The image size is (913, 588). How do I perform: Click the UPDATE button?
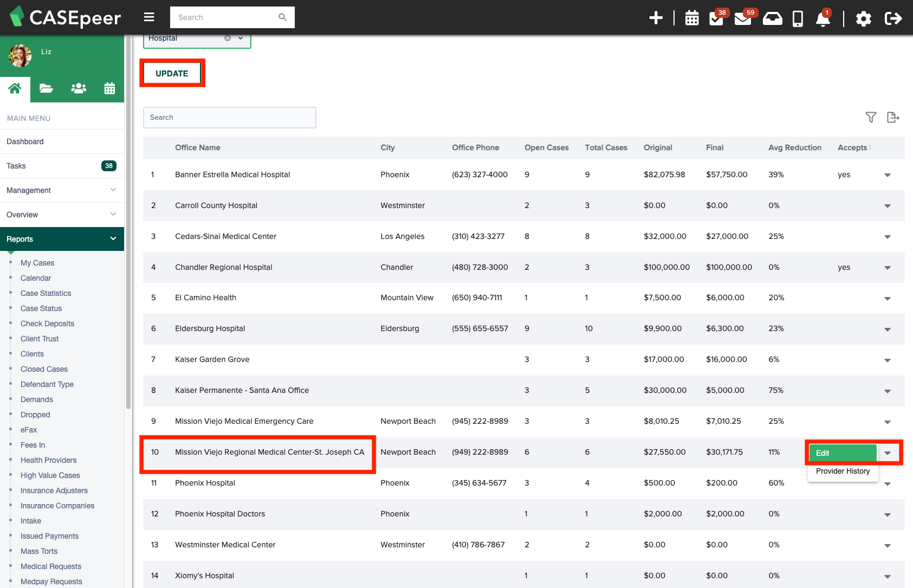pyautogui.click(x=172, y=73)
